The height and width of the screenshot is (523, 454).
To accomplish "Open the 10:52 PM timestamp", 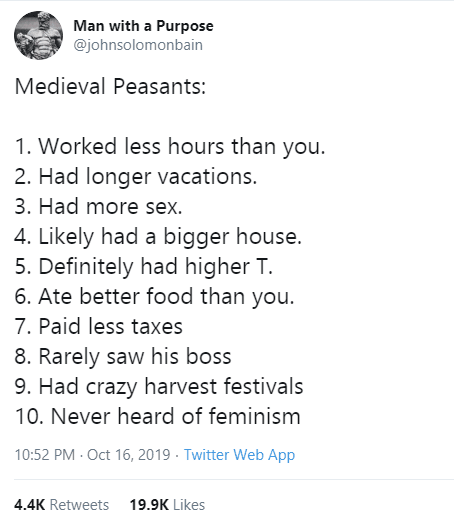I will [45, 455].
